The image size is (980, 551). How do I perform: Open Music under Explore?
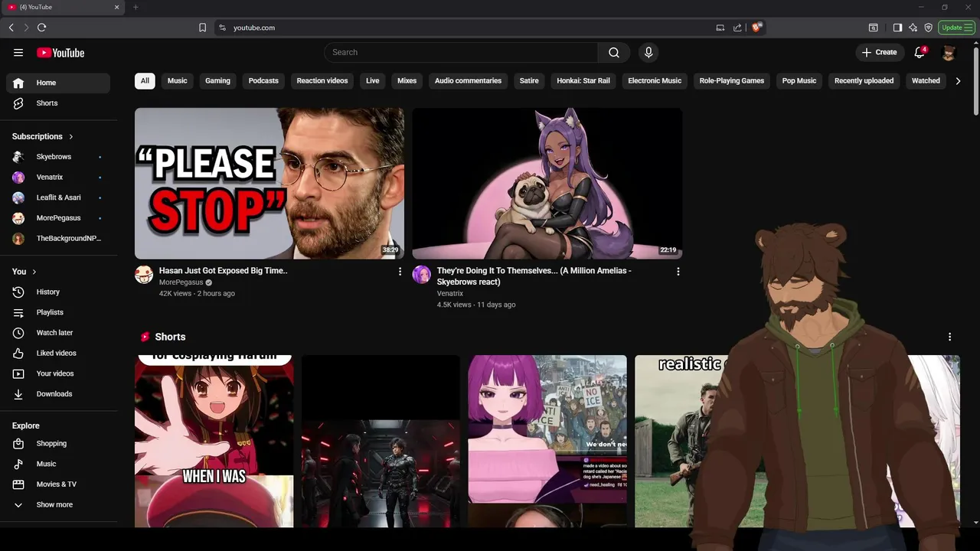58,464
